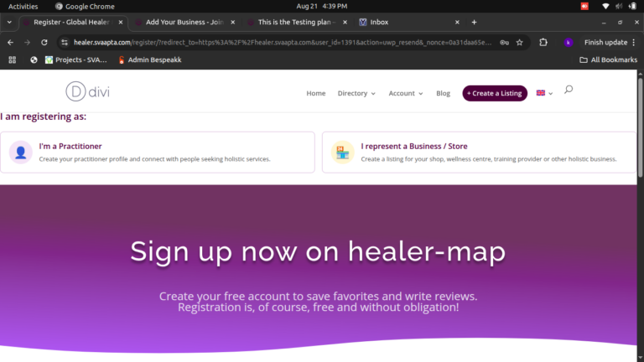Click the Google Chrome app menu
644x362 pixels.
coord(85,6)
